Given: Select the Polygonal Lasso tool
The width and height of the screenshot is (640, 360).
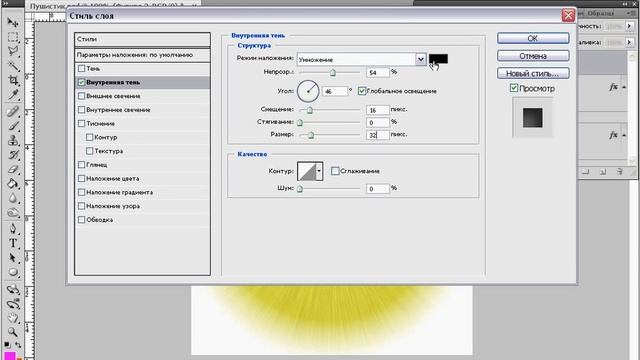Looking at the screenshot, I should pyautogui.click(x=13, y=51).
